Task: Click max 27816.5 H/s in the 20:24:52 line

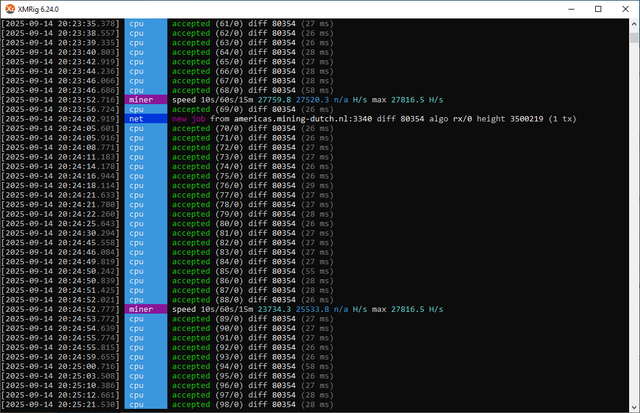Action: (407, 309)
